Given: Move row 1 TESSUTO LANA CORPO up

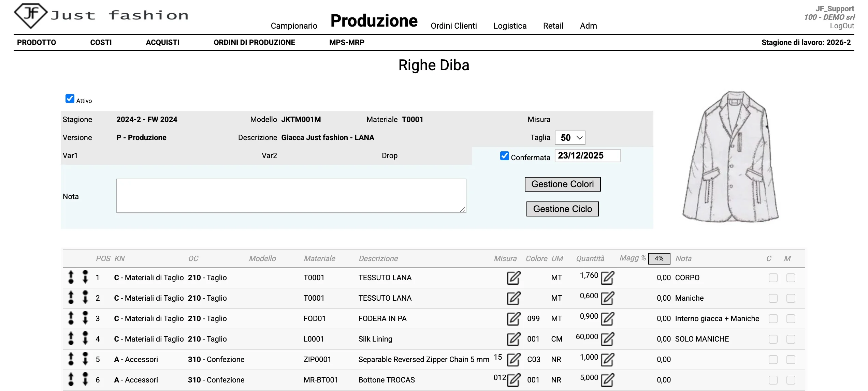Looking at the screenshot, I should pos(71,277).
